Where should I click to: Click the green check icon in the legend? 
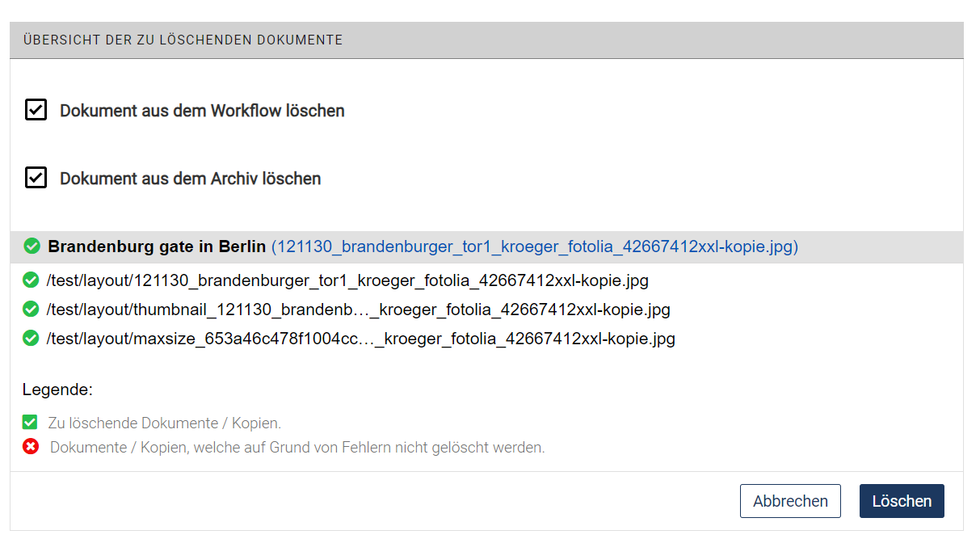(x=31, y=421)
